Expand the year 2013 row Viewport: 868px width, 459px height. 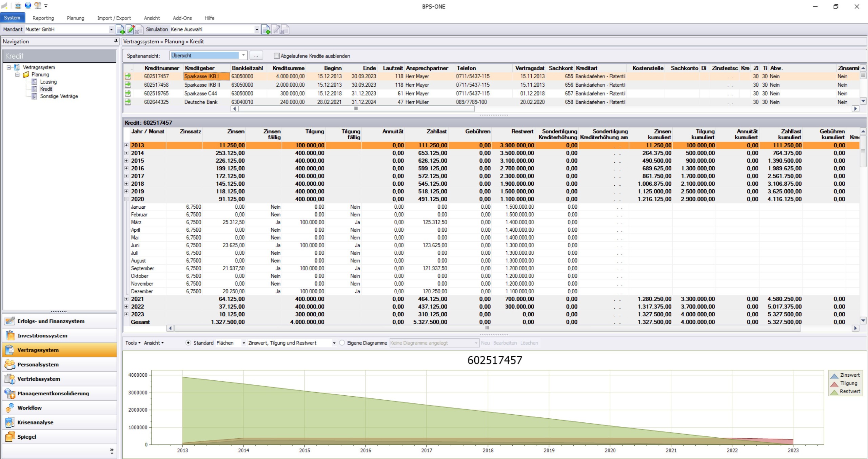[126, 145]
